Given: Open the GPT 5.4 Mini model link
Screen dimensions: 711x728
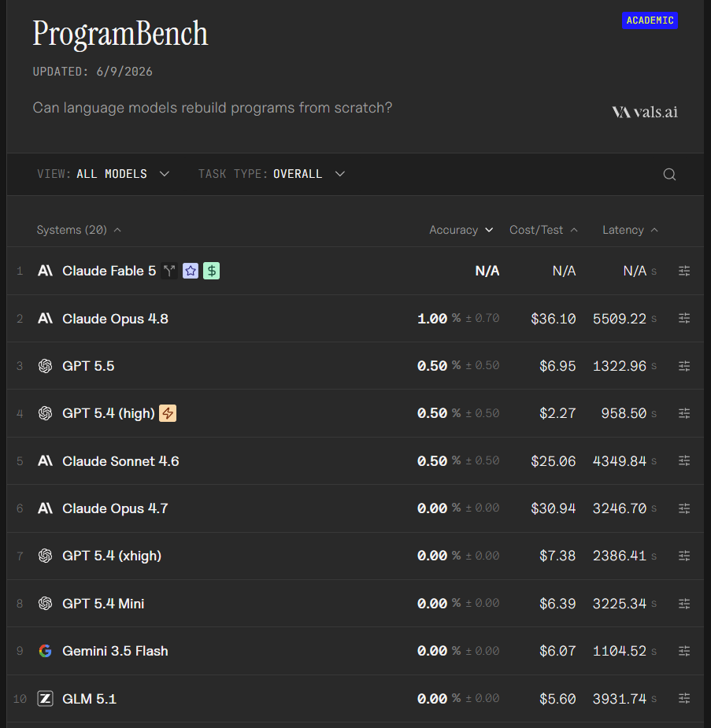Looking at the screenshot, I should coord(104,604).
